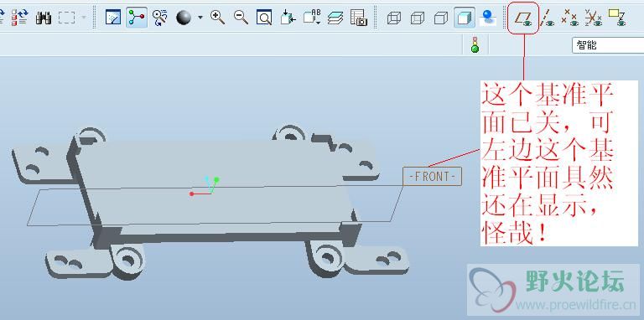Select Wireframe display style

[394, 18]
